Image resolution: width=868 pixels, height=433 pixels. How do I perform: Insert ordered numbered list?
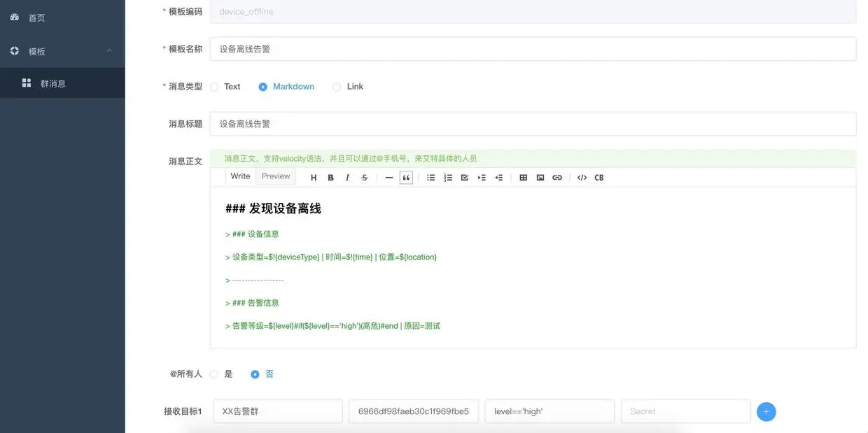[x=448, y=178]
